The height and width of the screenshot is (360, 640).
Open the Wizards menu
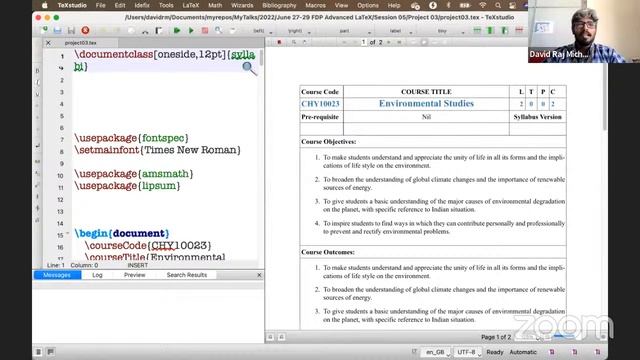tap(242, 5)
